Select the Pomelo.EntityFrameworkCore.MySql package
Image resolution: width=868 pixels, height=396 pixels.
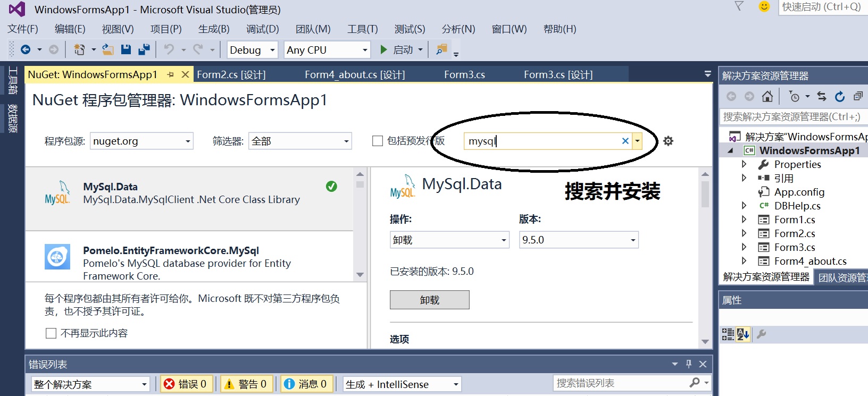tap(189, 257)
